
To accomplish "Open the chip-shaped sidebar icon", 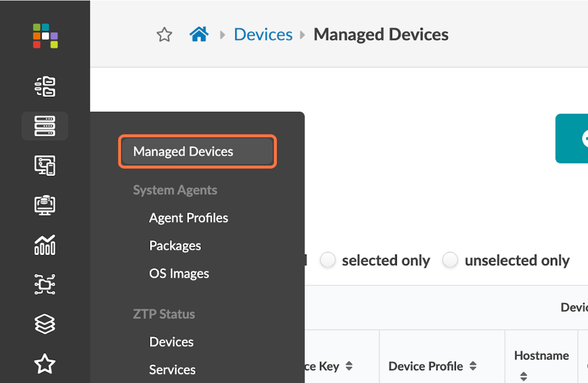I will click(45, 284).
